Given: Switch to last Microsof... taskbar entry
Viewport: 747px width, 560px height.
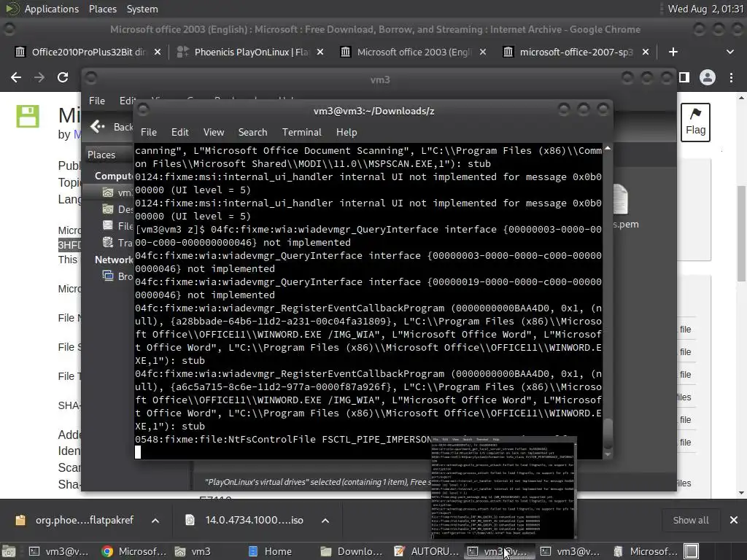Looking at the screenshot, I should 646,551.
